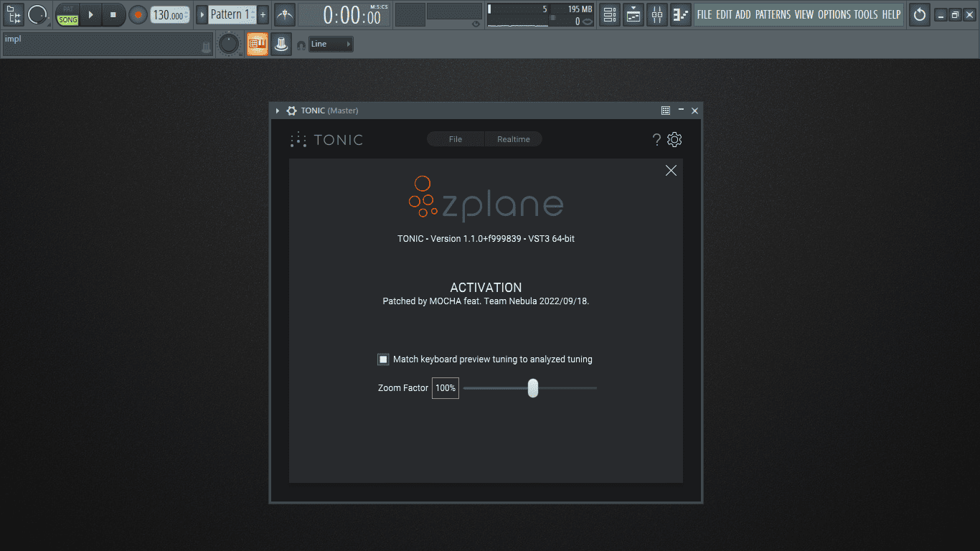
Task: Open the Channel rack icon
Action: point(633,14)
